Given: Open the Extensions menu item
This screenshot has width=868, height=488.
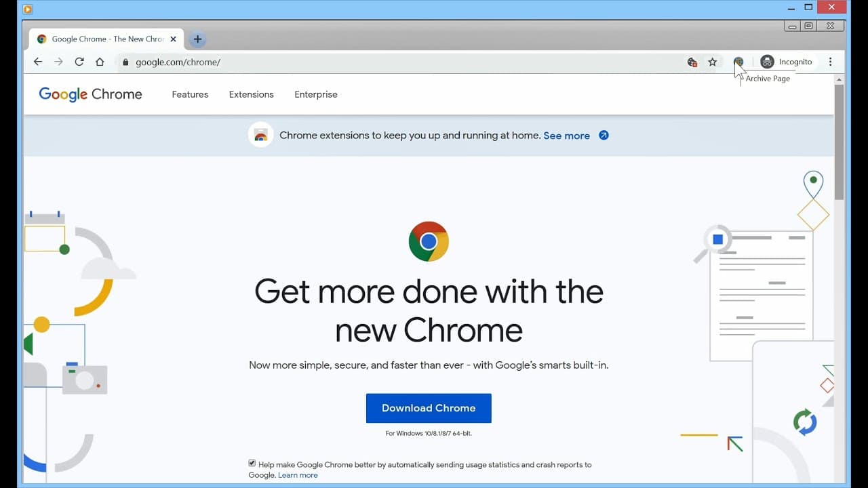Looking at the screenshot, I should coord(251,94).
